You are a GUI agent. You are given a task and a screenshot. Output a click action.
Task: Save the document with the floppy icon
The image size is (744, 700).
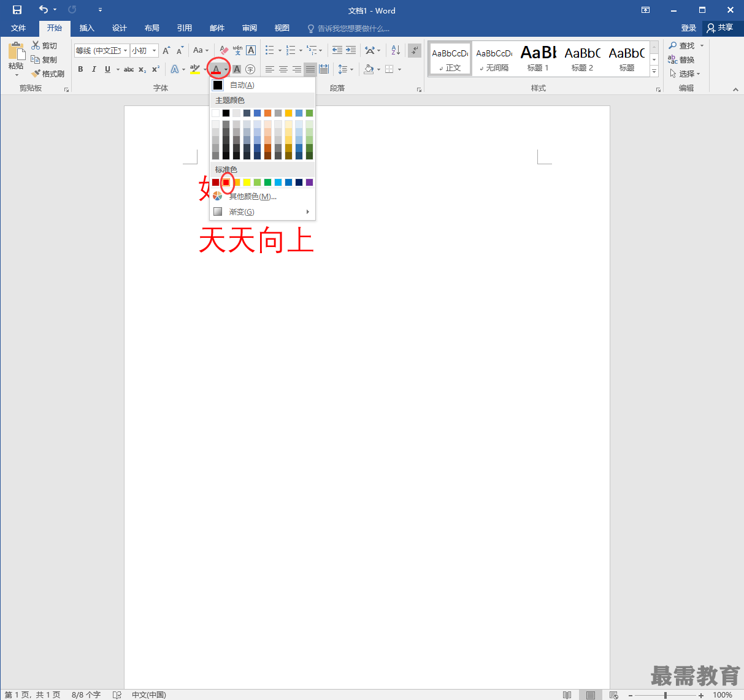(x=17, y=10)
